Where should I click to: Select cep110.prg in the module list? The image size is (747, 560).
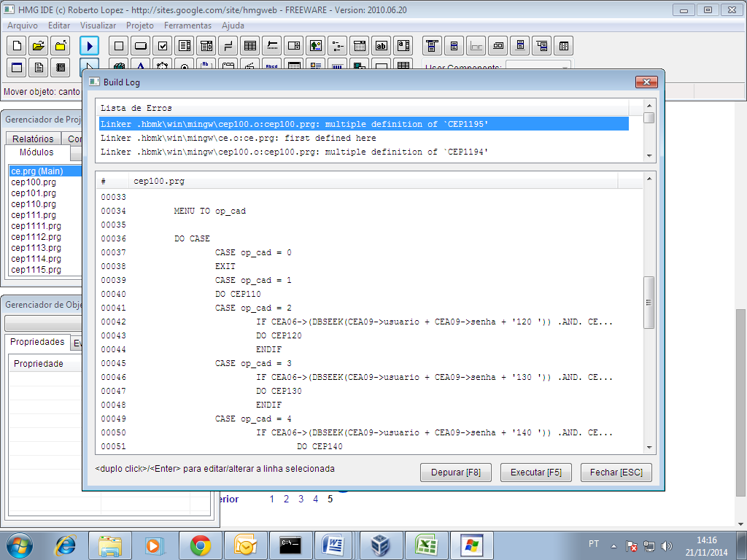pos(34,204)
